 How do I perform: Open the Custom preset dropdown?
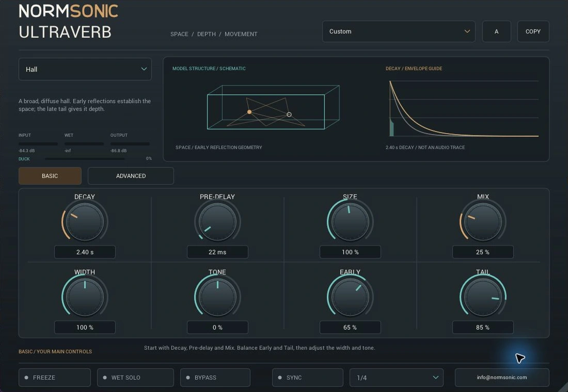399,31
